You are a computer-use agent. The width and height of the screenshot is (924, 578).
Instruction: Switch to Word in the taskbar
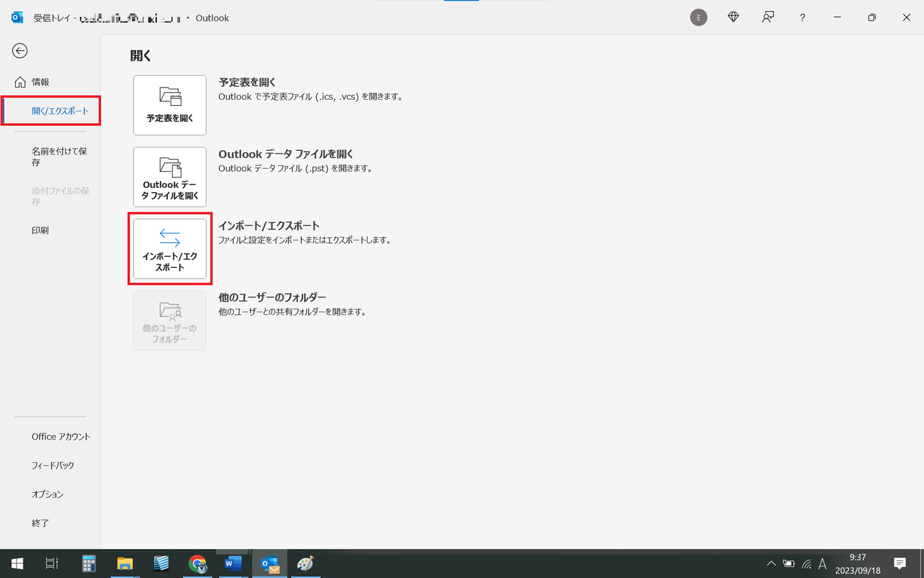coord(233,564)
